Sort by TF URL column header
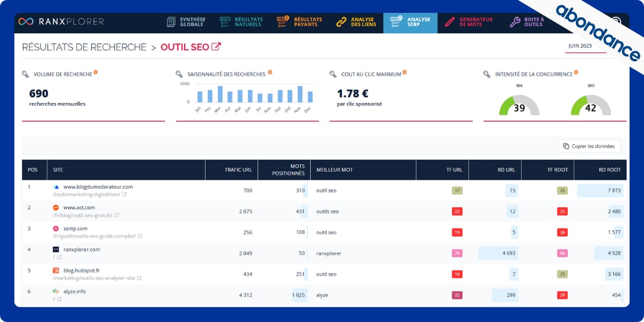 point(443,170)
